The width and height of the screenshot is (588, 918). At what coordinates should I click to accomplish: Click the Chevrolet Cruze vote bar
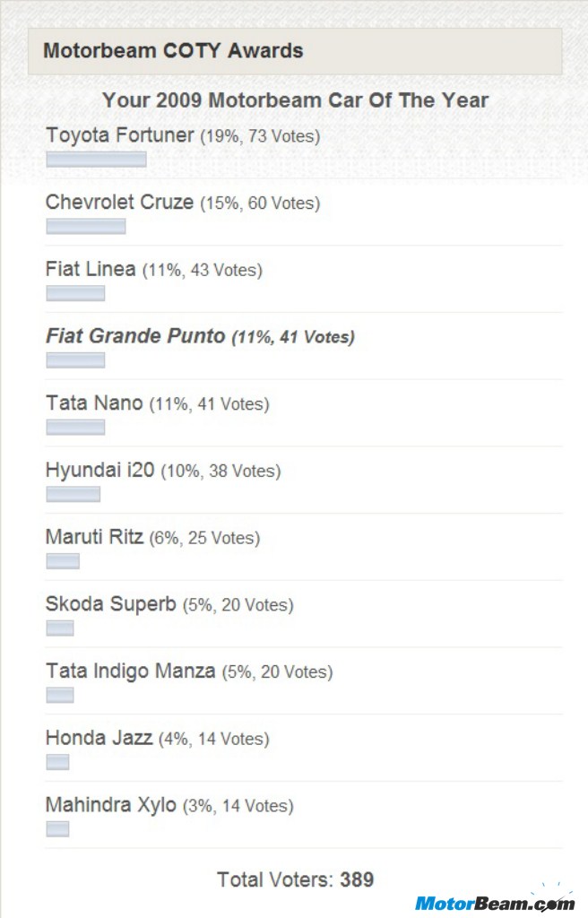86,226
